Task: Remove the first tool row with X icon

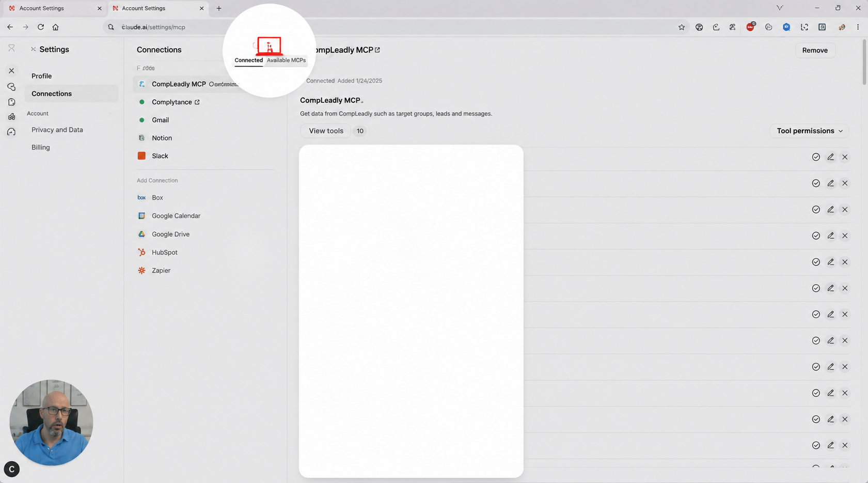Action: (845, 157)
